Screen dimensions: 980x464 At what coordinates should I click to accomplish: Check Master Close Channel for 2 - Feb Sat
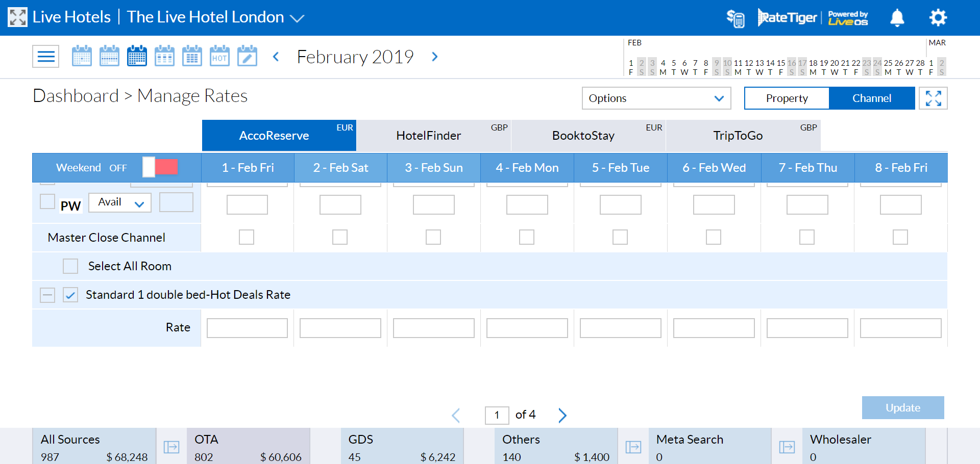click(340, 237)
